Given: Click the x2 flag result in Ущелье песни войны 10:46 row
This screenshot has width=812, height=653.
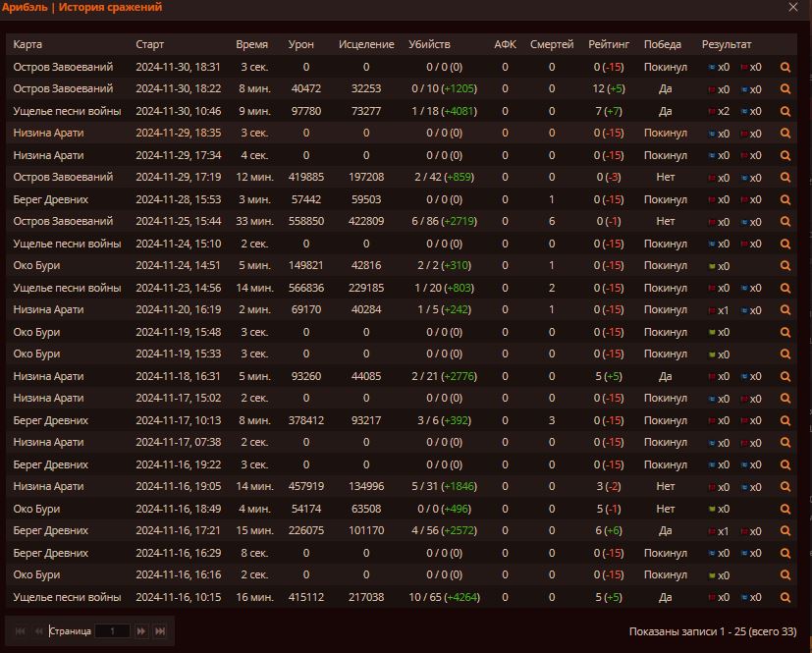Looking at the screenshot, I should (x=719, y=111).
